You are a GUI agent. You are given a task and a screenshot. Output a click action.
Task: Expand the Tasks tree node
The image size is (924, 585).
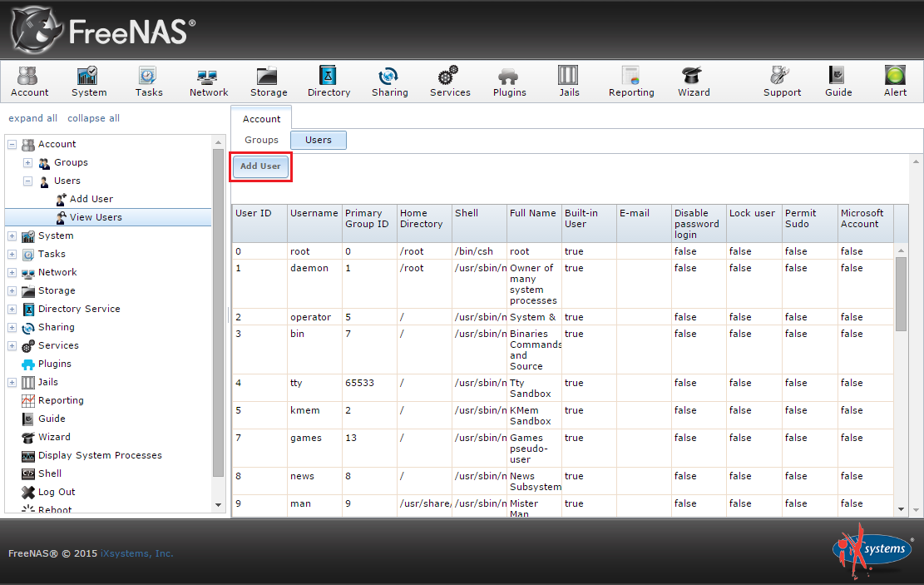click(x=12, y=254)
